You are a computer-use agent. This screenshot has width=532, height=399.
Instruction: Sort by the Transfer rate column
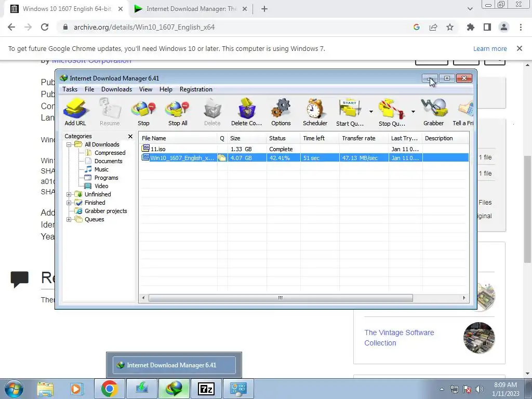click(364, 138)
